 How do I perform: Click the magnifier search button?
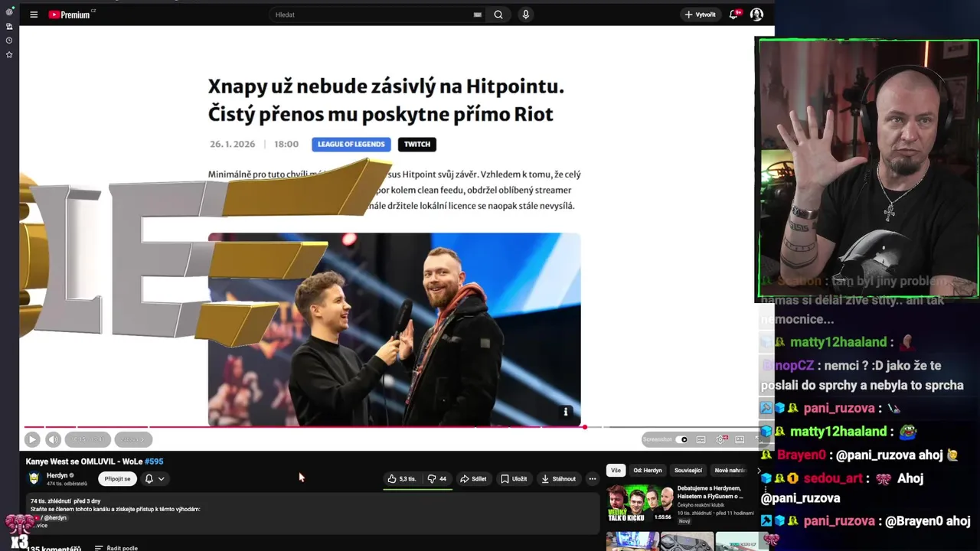point(498,15)
